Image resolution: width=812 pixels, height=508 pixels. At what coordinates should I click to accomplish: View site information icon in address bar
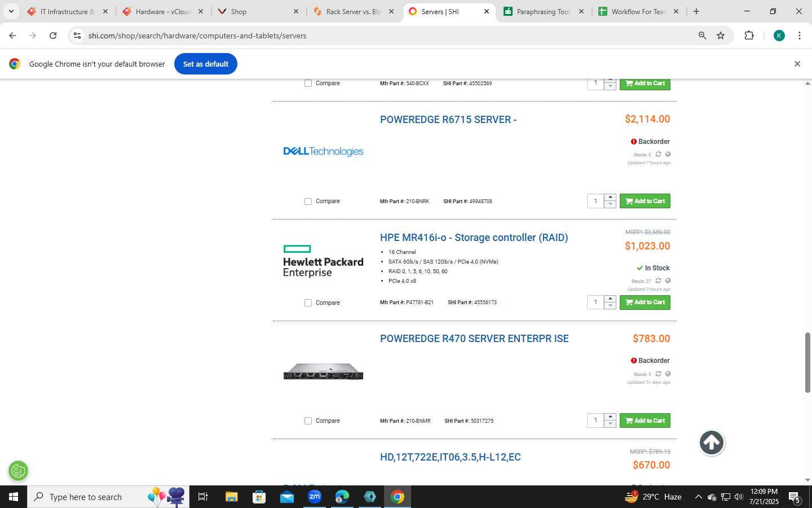pos(77,36)
